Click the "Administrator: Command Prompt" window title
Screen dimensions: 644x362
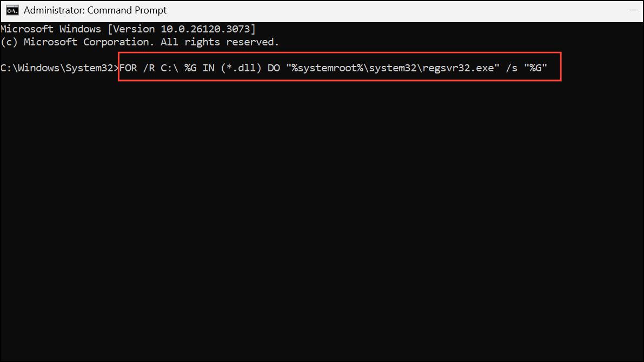pos(95,10)
